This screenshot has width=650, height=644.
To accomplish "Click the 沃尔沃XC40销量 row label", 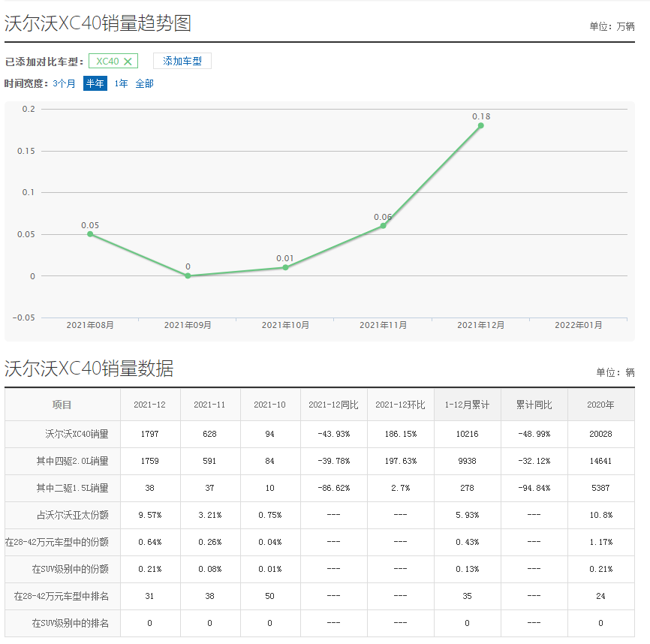I will (x=77, y=434).
